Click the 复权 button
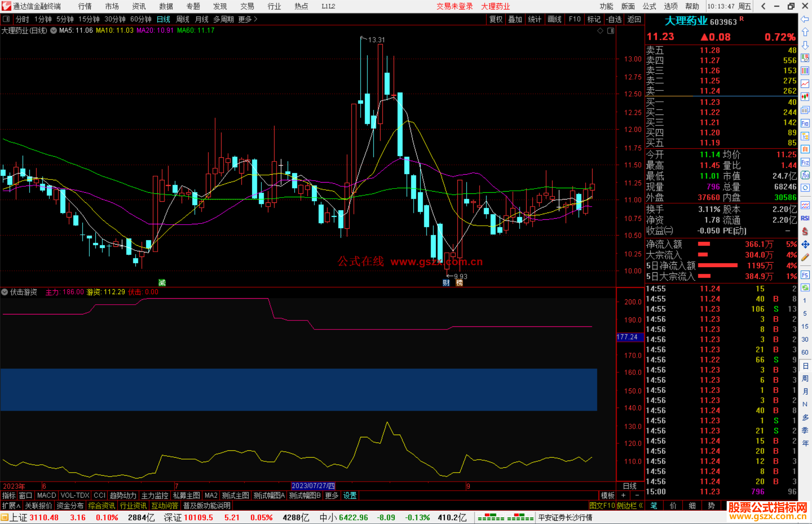Screen dimensions: 812x524 (495, 19)
